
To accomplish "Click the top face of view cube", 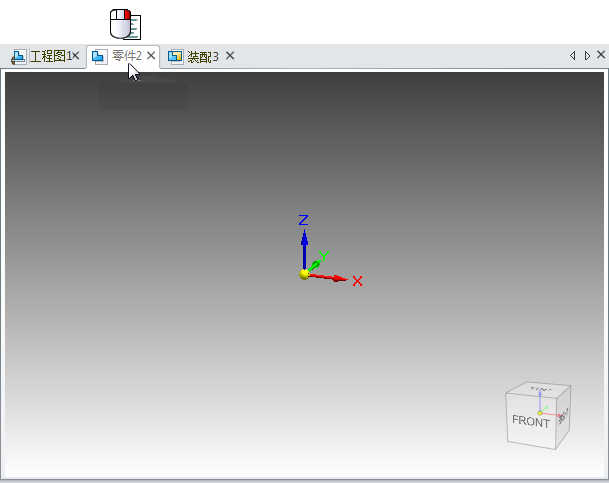I will (x=541, y=389).
